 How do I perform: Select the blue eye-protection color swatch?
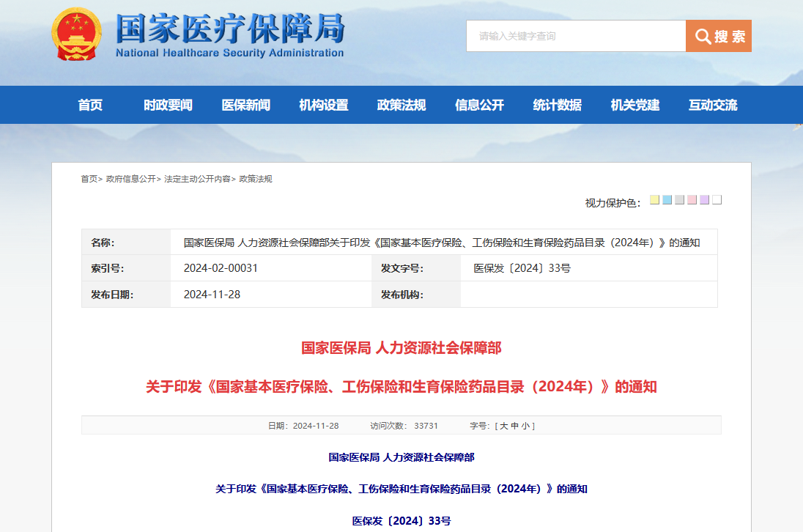pyautogui.click(x=667, y=200)
